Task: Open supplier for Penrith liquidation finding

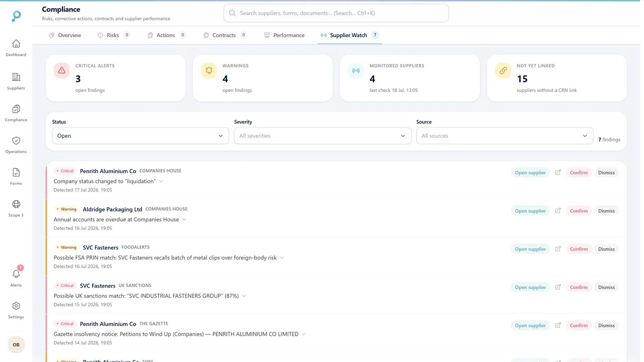Action: pyautogui.click(x=530, y=172)
